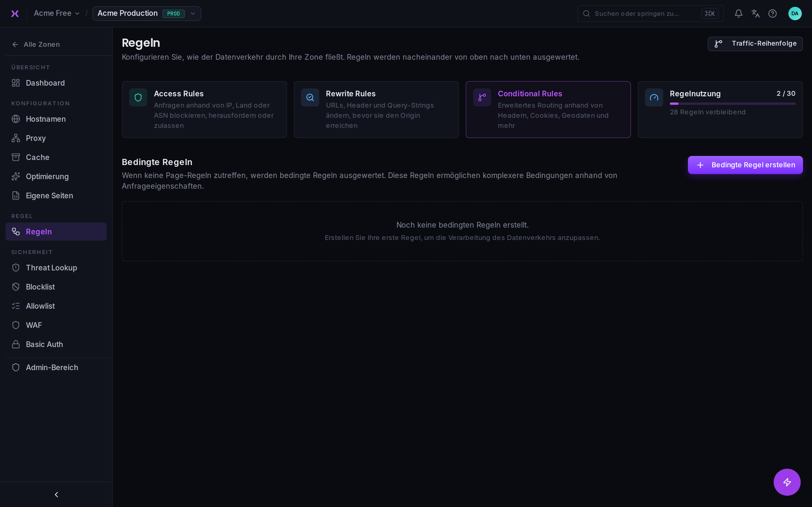Screen dimensions: 812x507
Task: Switch to the Rewrite Rules card
Action: tap(376, 109)
